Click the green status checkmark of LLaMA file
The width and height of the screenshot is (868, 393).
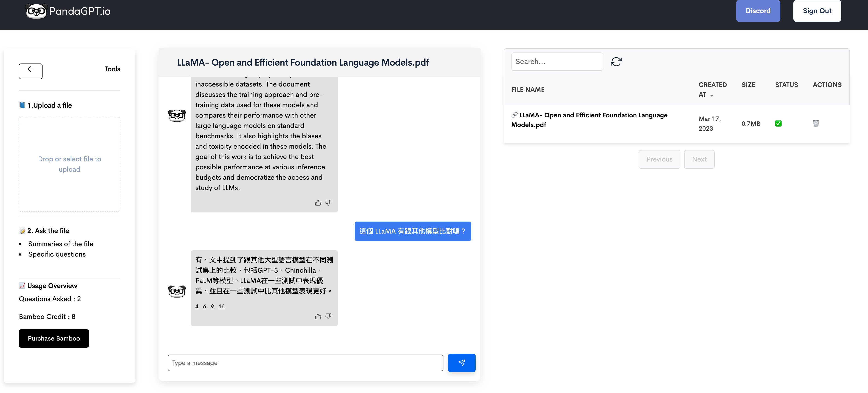click(778, 124)
